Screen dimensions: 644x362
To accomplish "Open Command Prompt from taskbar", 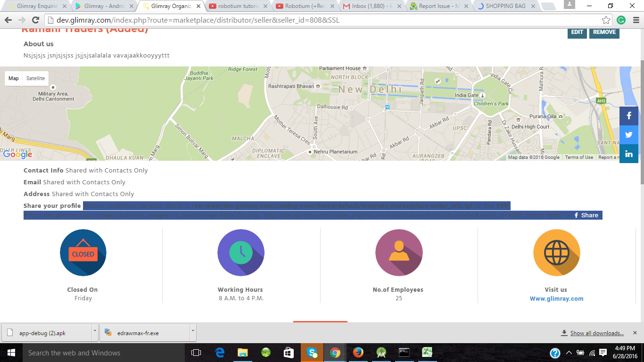I will [404, 353].
